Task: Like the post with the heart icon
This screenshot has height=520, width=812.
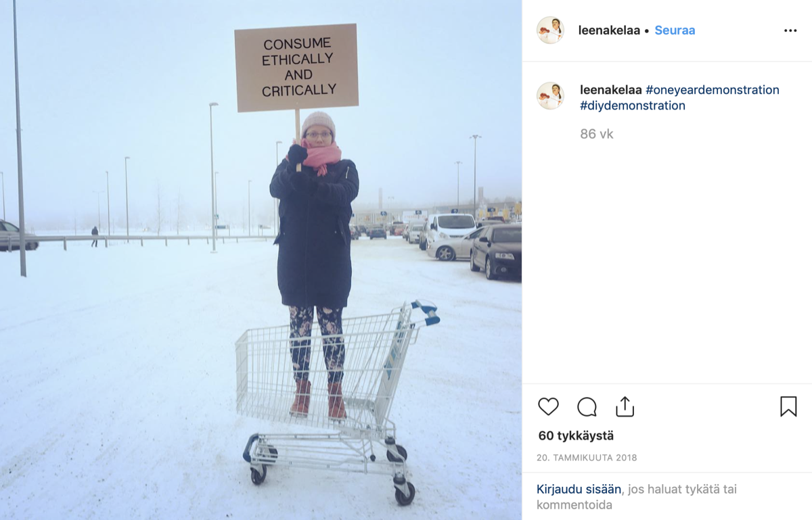Action: (x=548, y=406)
